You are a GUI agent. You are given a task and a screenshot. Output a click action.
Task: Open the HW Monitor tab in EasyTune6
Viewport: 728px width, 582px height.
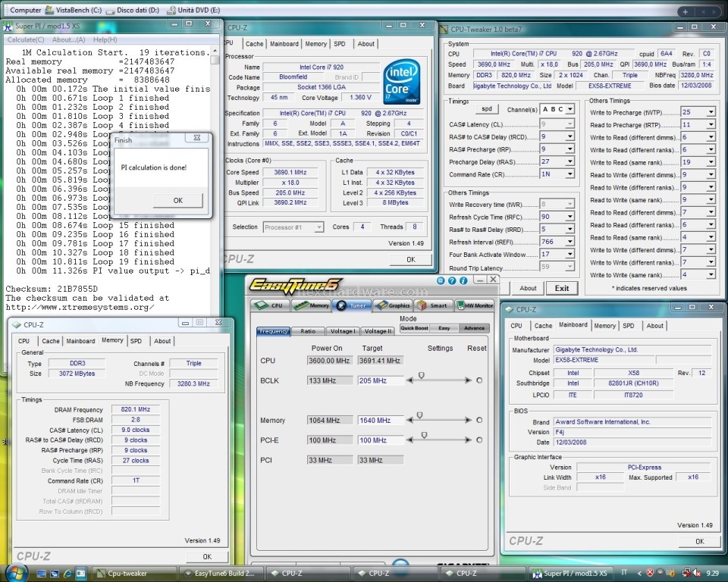click(475, 305)
